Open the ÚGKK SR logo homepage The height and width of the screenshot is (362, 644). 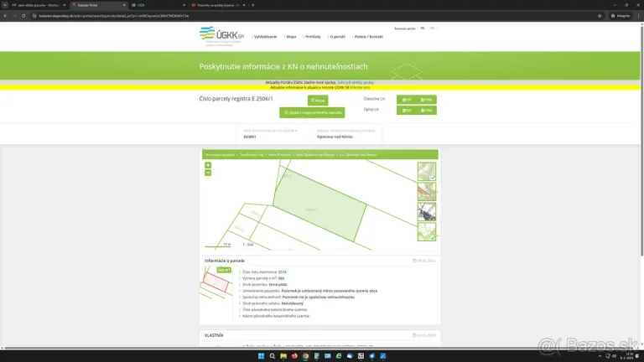click(x=221, y=36)
